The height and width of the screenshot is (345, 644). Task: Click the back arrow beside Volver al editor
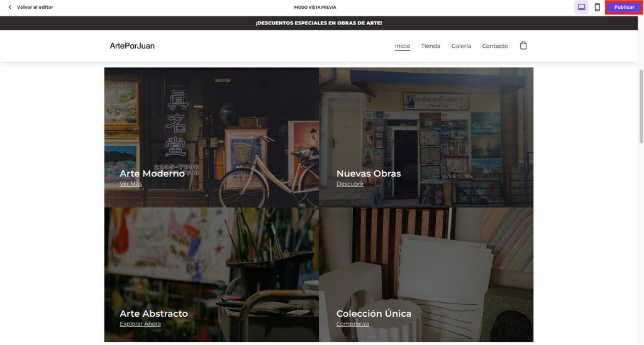[10, 7]
